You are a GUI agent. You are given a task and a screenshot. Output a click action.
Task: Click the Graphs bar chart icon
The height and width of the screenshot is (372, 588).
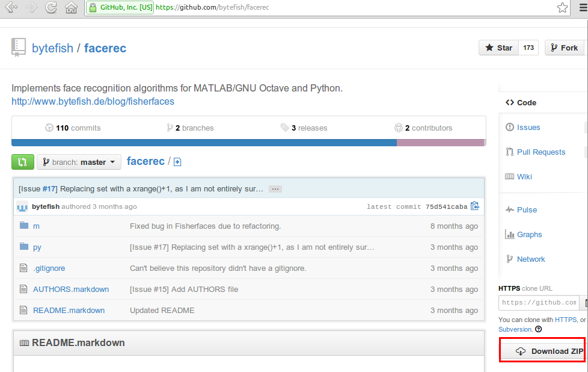[x=510, y=234]
